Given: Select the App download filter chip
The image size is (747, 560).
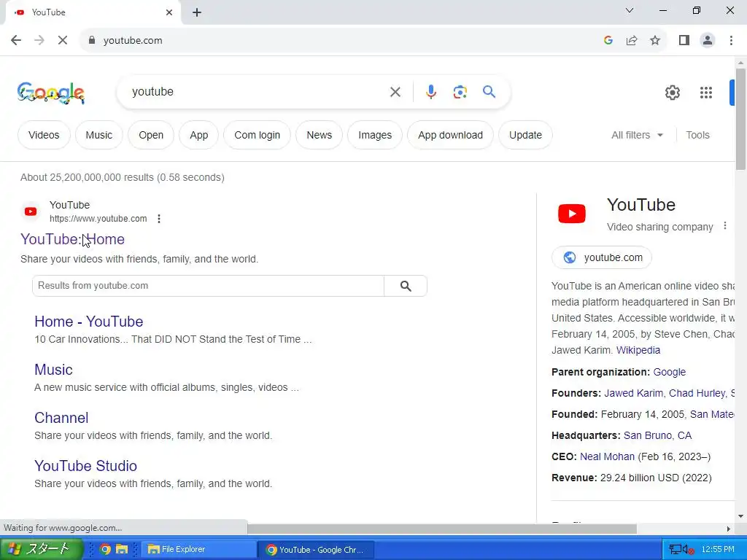Looking at the screenshot, I should (x=450, y=135).
